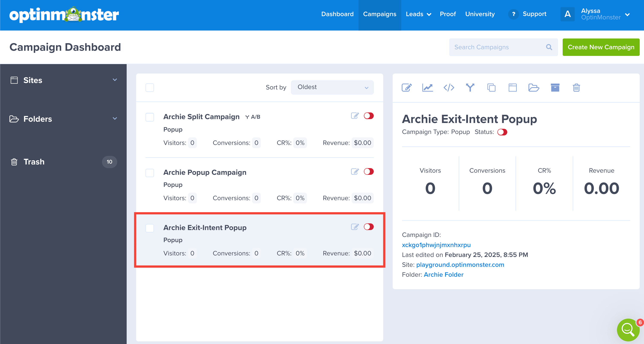The height and width of the screenshot is (344, 644).
Task: Click Create New Campaign button
Action: (x=601, y=47)
